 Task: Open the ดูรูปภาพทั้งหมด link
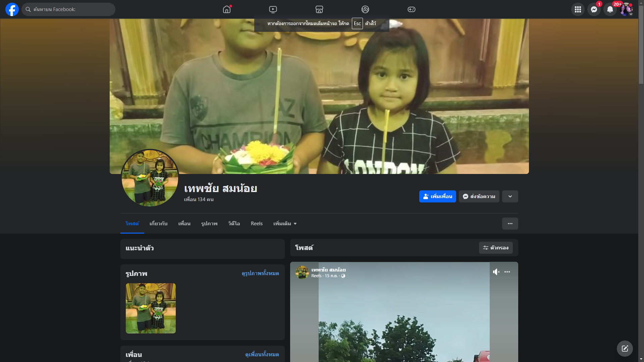click(260, 274)
